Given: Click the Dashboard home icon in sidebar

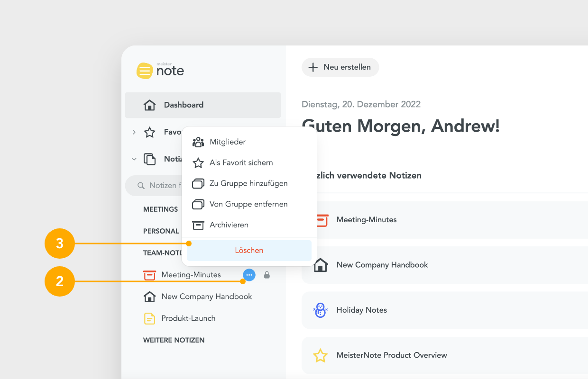Looking at the screenshot, I should 149,105.
